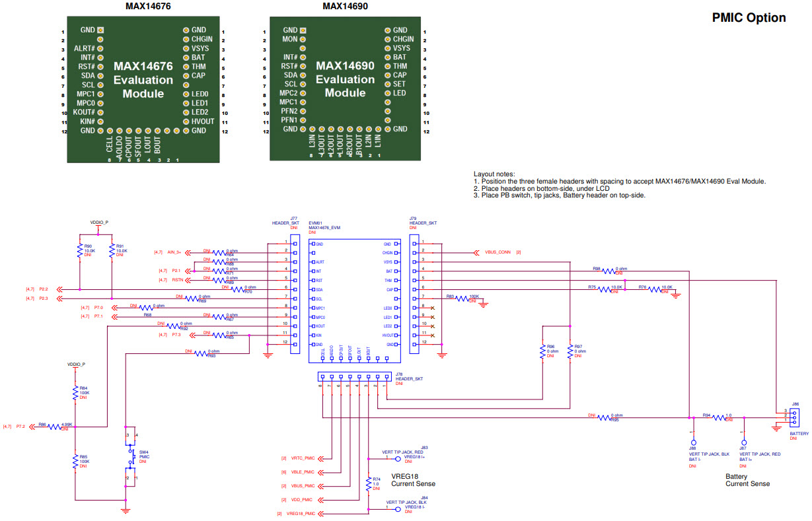This screenshot has width=812, height=521.
Task: Select the EVM01 MAX14676_EVM block
Action: [354, 300]
